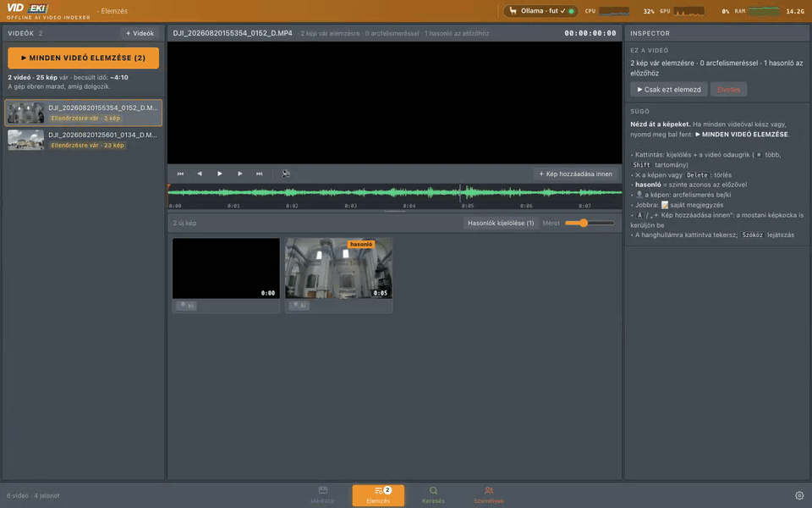Open the Elemzés tab

pyautogui.click(x=378, y=495)
